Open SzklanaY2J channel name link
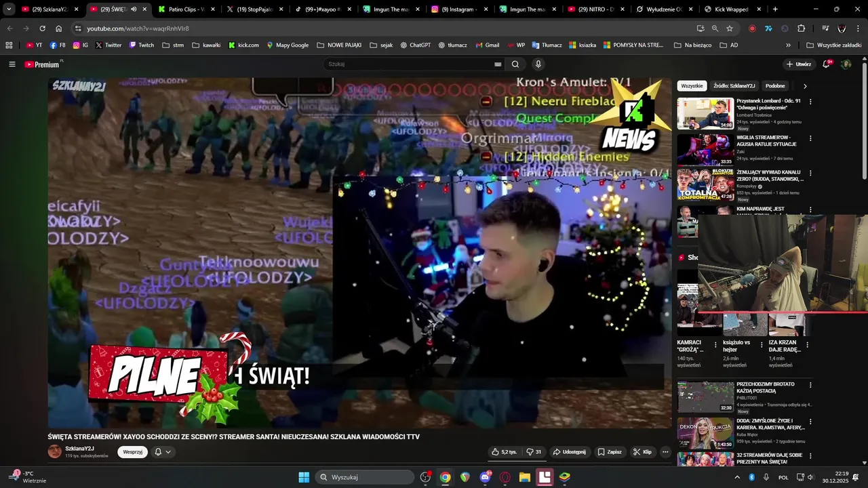 (x=79, y=449)
